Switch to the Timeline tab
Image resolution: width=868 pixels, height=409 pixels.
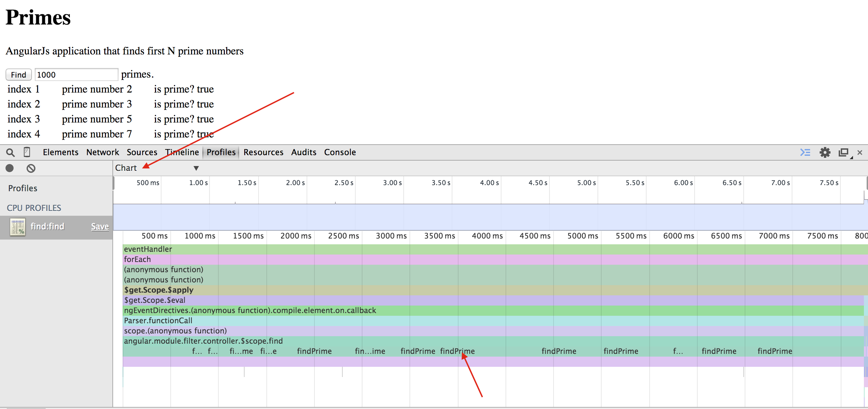(x=182, y=152)
